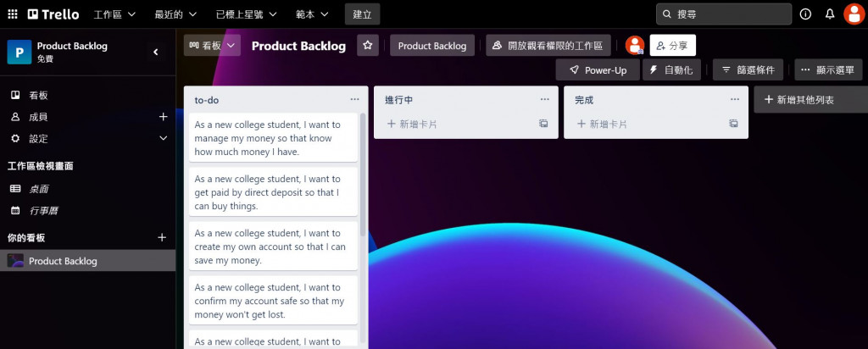This screenshot has width=868, height=349.
Task: Create card from template in 進行中
Action: (543, 124)
